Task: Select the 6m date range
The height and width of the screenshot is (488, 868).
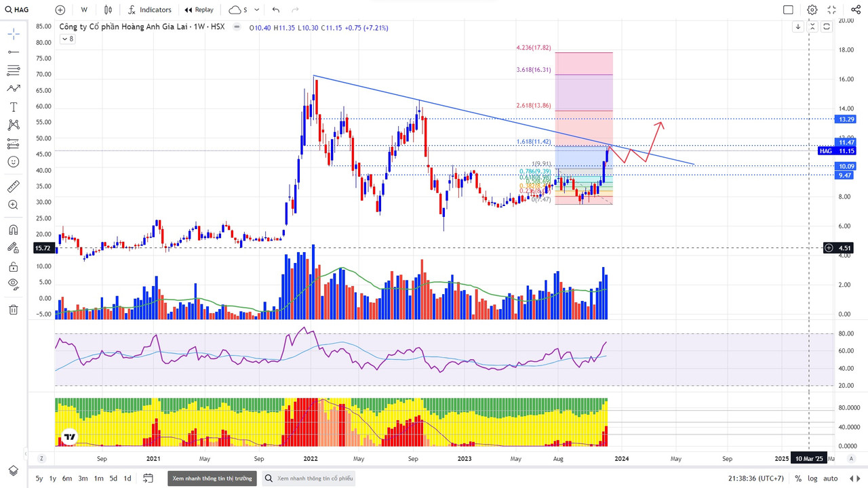Action: click(67, 479)
